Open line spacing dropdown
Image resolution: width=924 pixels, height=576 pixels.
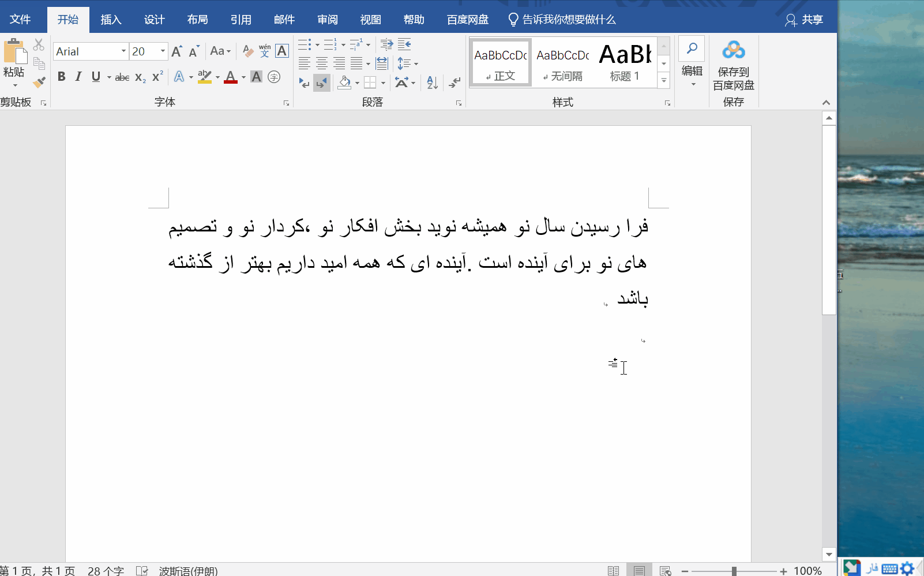click(407, 63)
